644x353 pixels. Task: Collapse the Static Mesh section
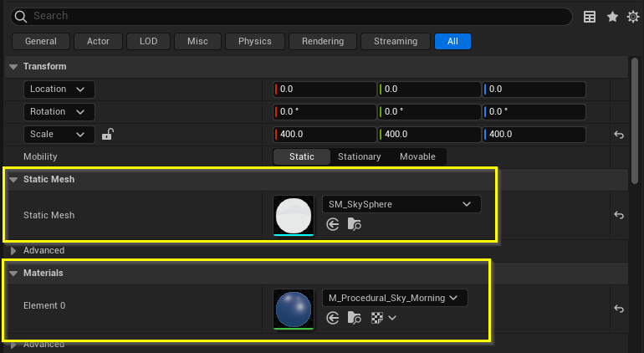pyautogui.click(x=13, y=180)
